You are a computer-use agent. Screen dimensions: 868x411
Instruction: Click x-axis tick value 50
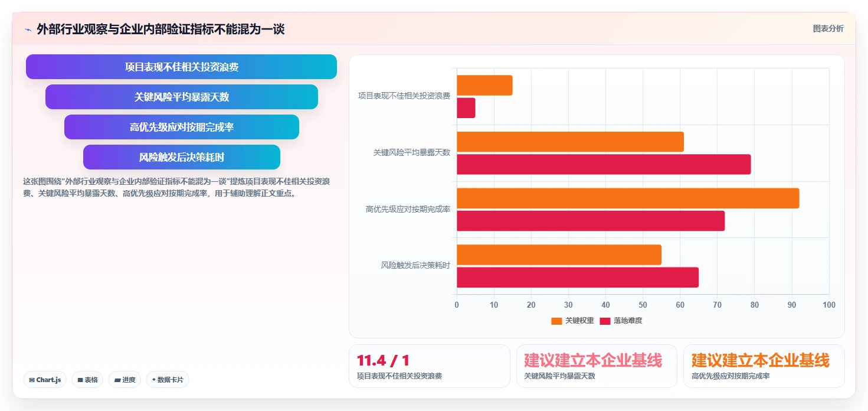[643, 305]
